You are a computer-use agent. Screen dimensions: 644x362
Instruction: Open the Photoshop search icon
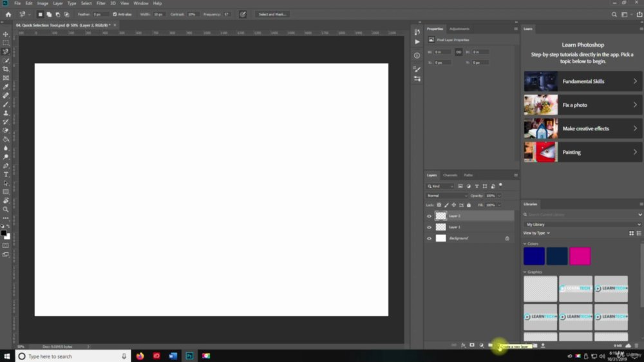(x=614, y=14)
